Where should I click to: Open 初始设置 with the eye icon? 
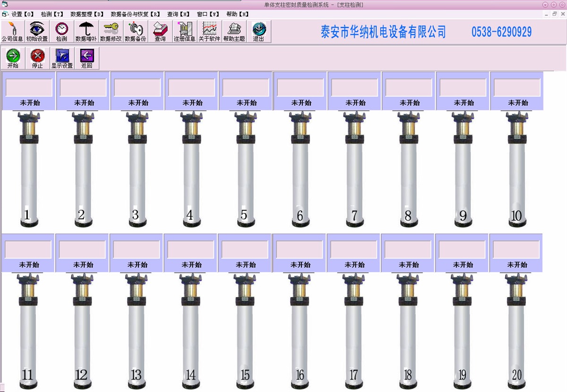37,31
